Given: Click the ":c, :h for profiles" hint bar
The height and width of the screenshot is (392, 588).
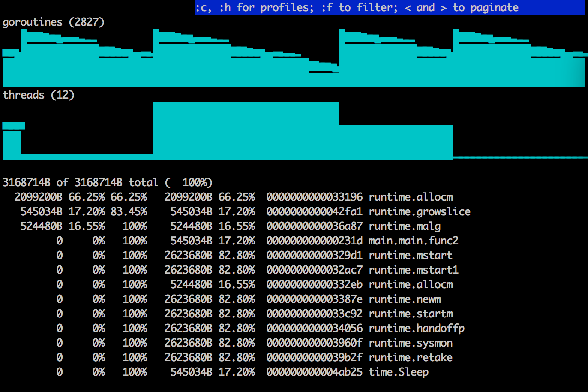Looking at the screenshot, I should [x=389, y=7].
